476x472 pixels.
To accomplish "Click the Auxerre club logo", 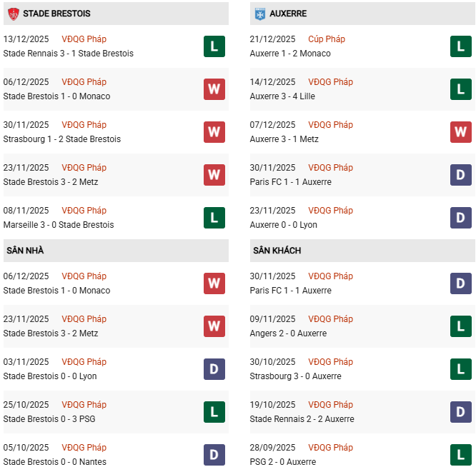I will 259,14.
